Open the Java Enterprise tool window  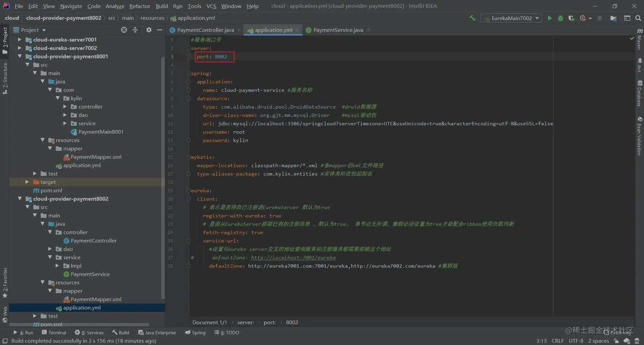[x=157, y=333]
